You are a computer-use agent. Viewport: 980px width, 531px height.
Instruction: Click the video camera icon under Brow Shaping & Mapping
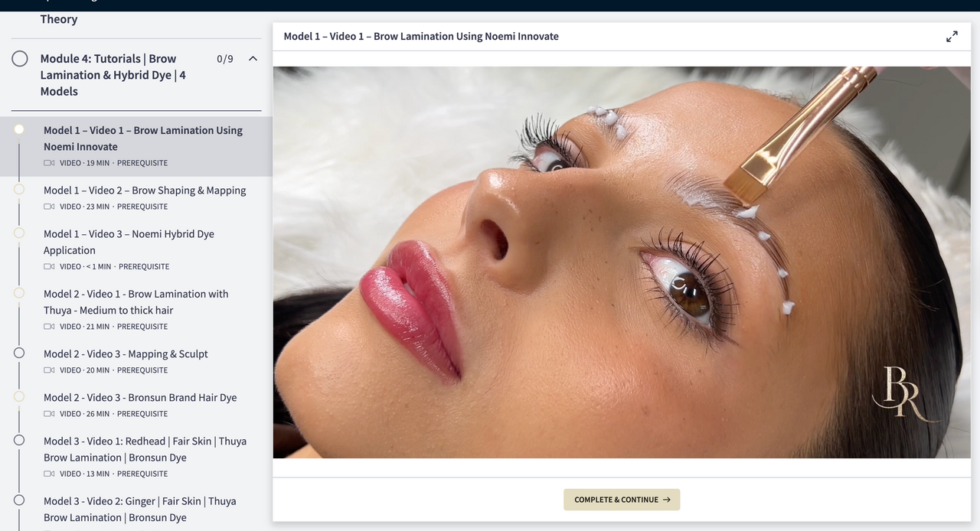tap(49, 207)
